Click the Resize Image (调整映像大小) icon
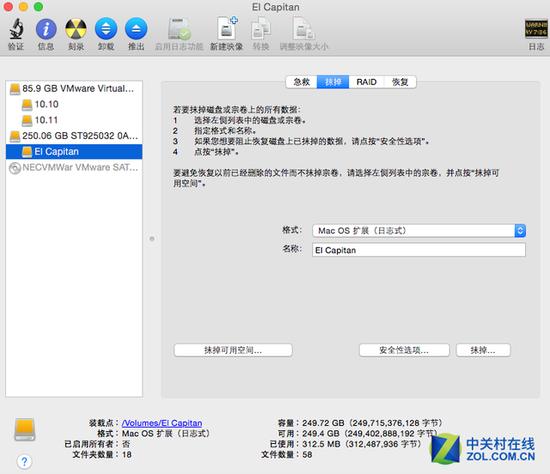This screenshot has width=550, height=474. (x=304, y=29)
